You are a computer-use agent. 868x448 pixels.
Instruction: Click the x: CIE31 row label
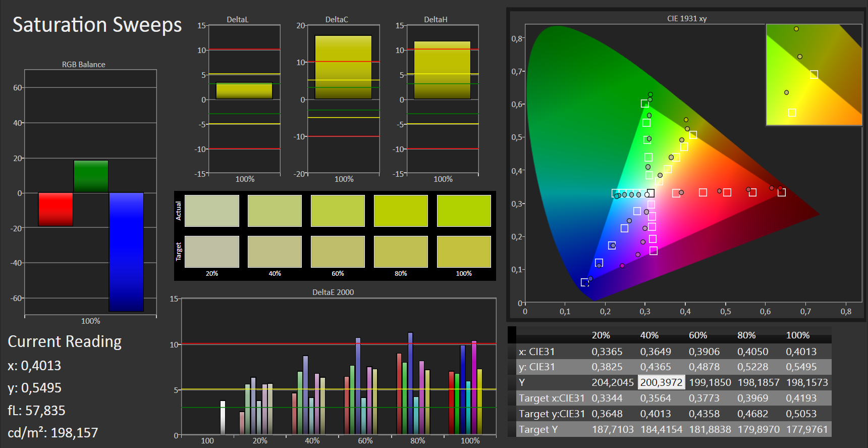tap(536, 352)
